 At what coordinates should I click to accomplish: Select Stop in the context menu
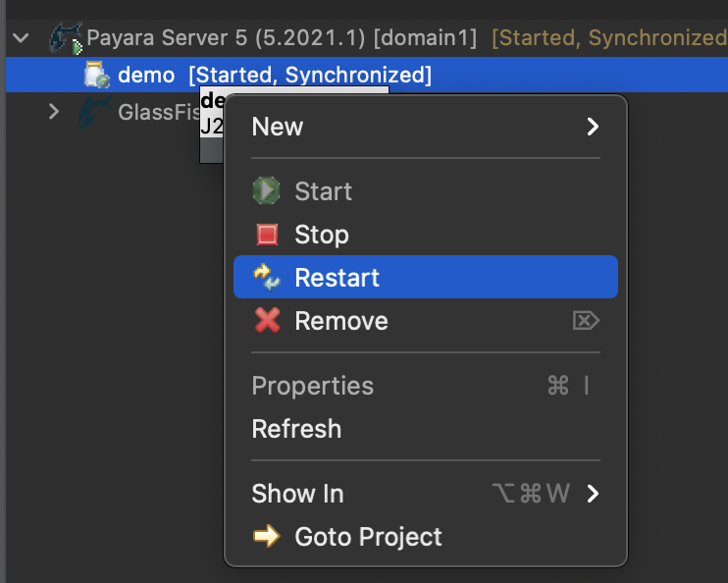click(322, 235)
